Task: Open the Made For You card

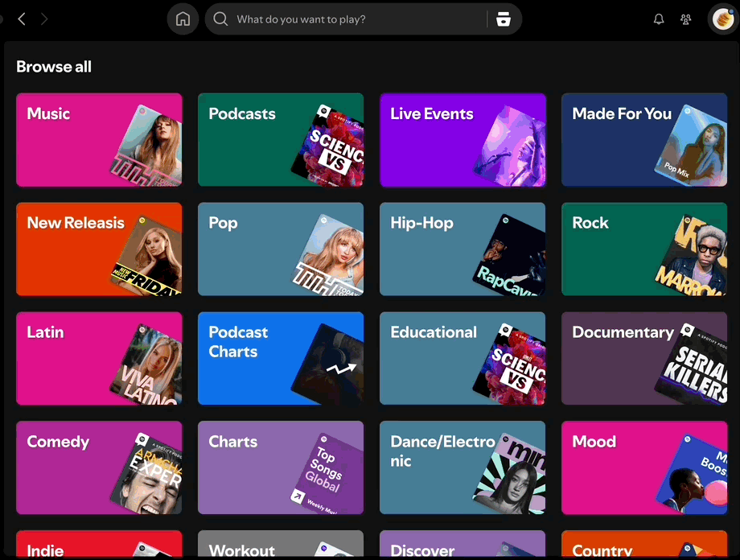Action: 644,140
